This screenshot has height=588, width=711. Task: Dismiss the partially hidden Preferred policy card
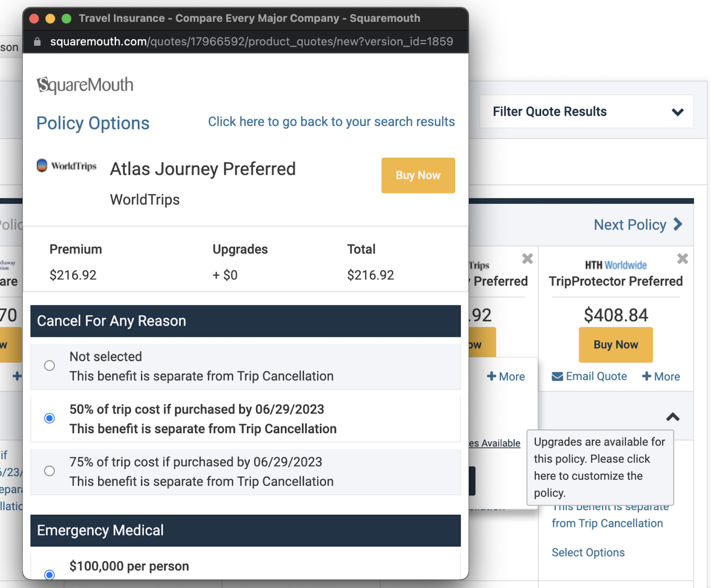[x=528, y=259]
